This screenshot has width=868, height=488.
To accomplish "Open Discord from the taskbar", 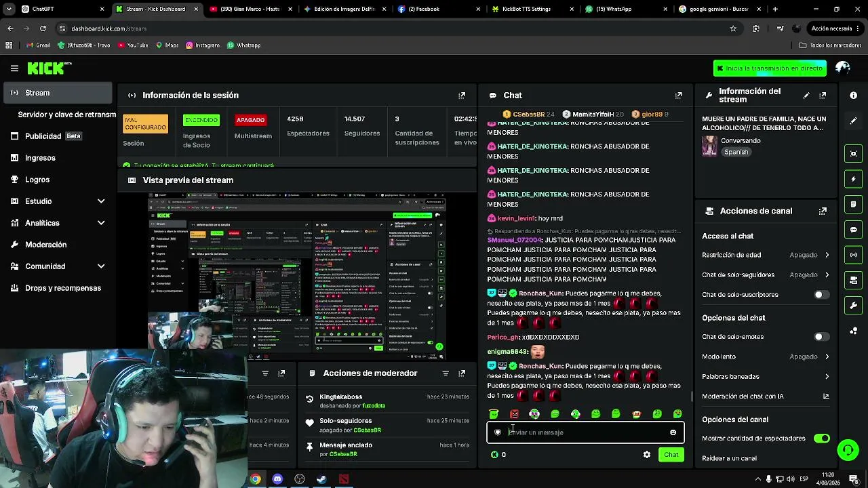I will [277, 479].
